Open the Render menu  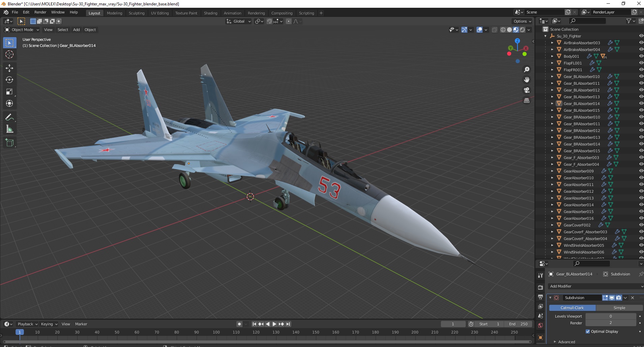coord(40,12)
